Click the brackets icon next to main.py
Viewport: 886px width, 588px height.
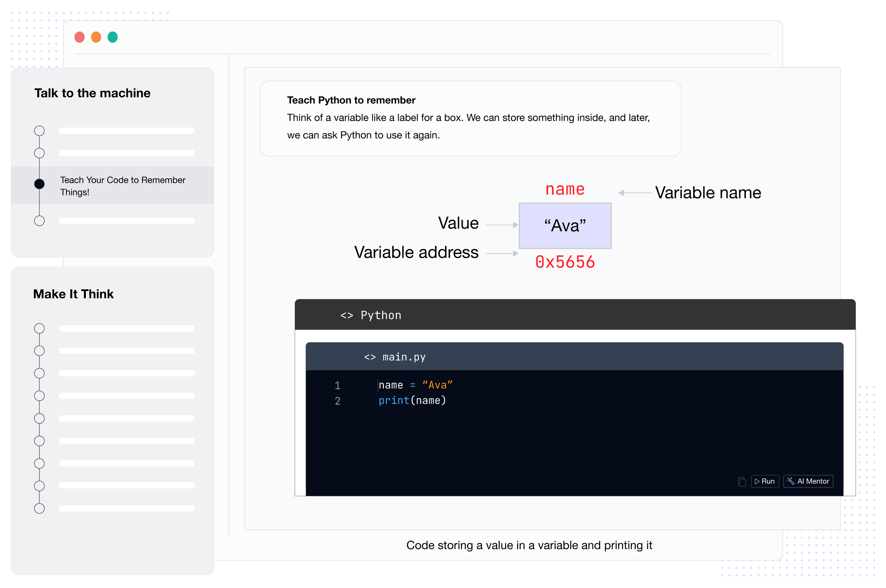point(370,357)
